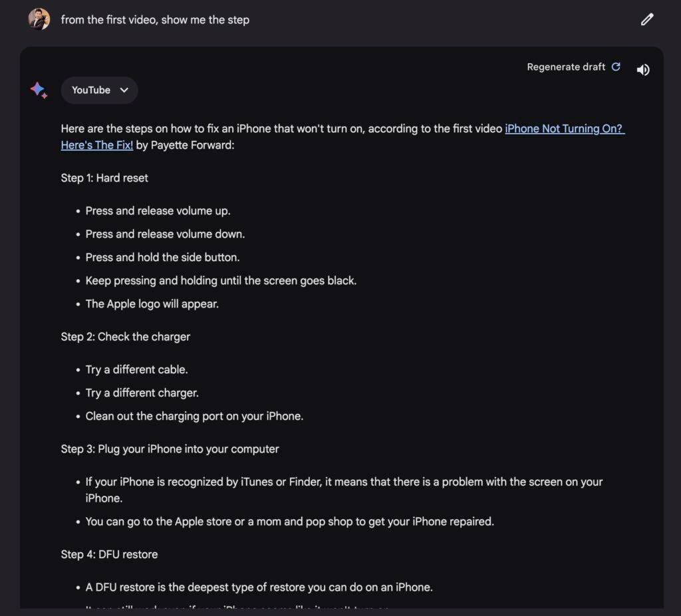
Task: Click the edit prompt pencil icon
Action: [x=646, y=19]
